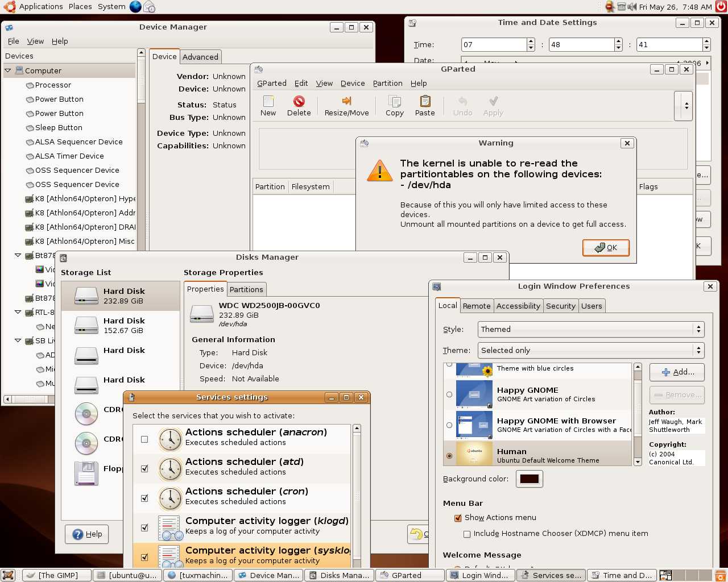Enable the anacron actions scheduler checkbox

[x=144, y=439]
